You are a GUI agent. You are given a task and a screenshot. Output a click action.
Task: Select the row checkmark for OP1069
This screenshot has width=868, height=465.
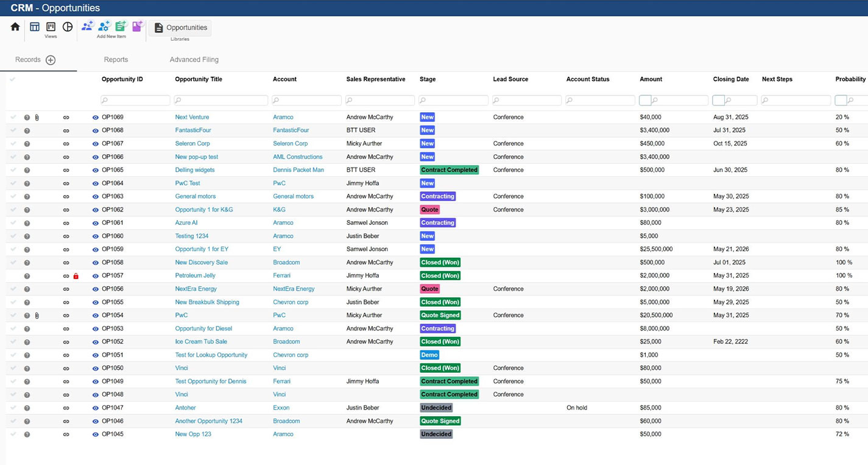tap(13, 117)
